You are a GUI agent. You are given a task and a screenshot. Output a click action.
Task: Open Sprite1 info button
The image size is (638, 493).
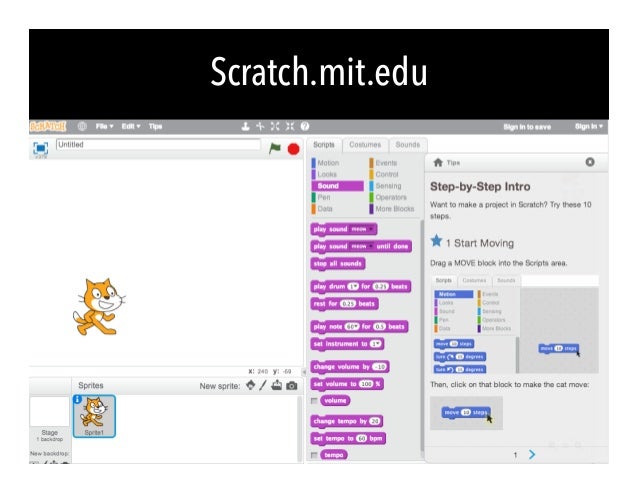tap(77, 399)
